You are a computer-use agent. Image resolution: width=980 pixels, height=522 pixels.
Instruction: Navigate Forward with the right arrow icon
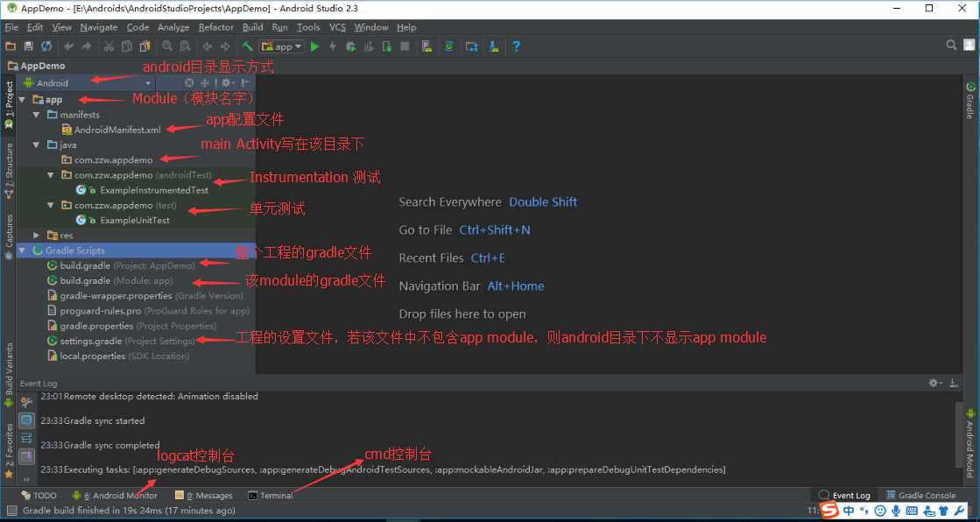225,46
